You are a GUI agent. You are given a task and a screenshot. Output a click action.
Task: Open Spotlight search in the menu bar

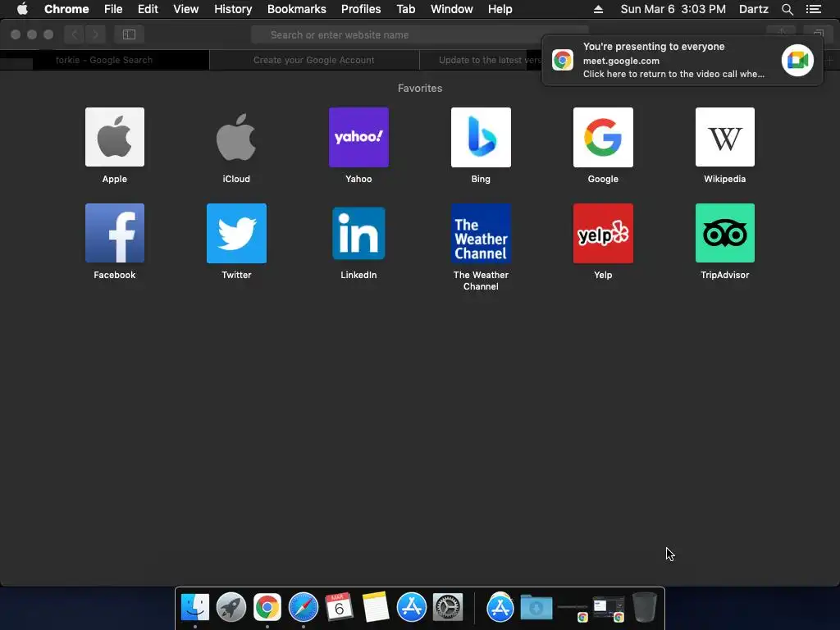[787, 9]
